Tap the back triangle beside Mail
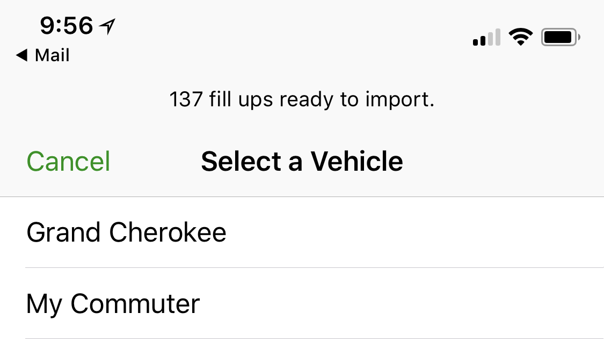 click(22, 55)
